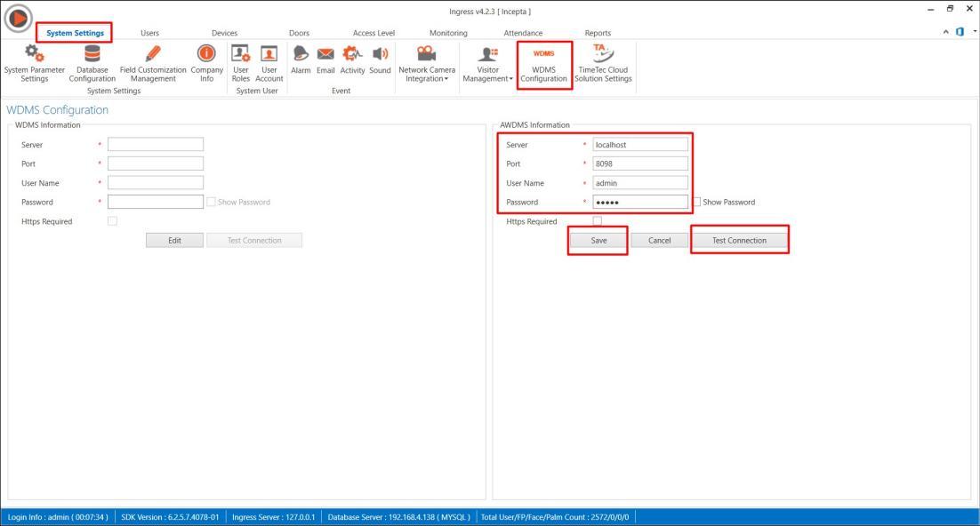Image resolution: width=980 pixels, height=526 pixels.
Task: Open Field Customization Management
Action: [153, 63]
